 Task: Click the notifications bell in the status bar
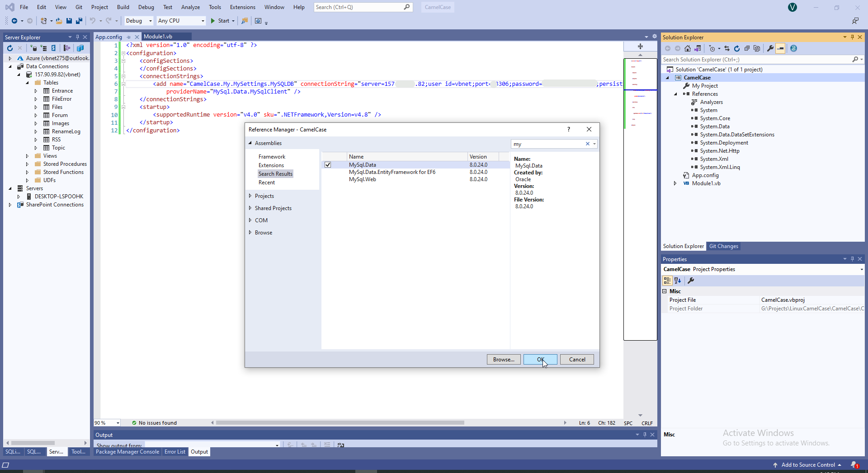click(854, 465)
